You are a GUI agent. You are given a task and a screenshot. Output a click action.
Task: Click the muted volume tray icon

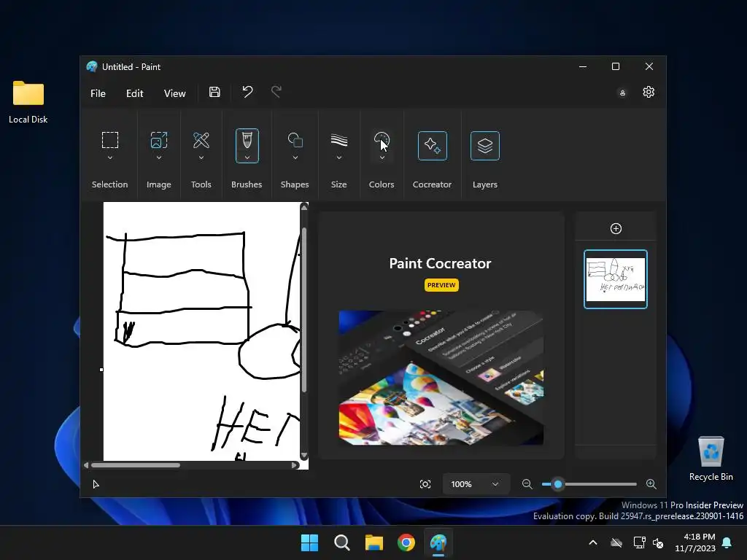coord(658,542)
